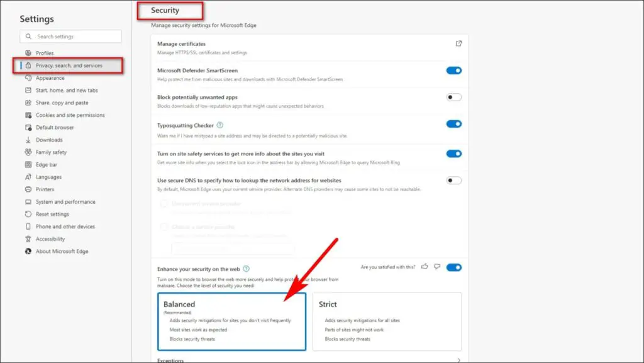The height and width of the screenshot is (363, 644).
Task: Click the Share, copy and paste icon
Action: click(x=28, y=103)
